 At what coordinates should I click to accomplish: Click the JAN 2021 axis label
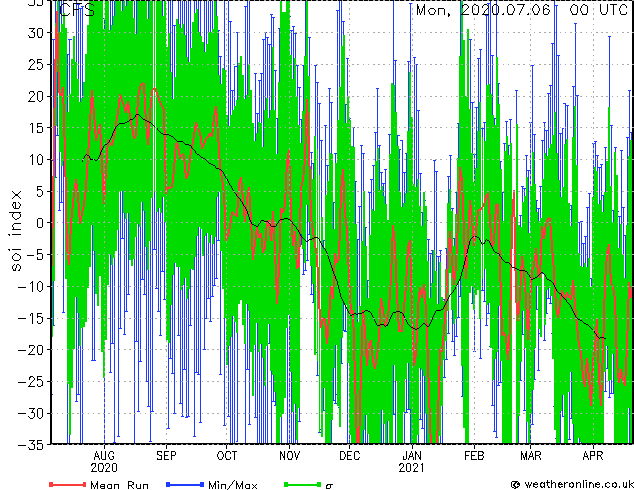[412, 462]
